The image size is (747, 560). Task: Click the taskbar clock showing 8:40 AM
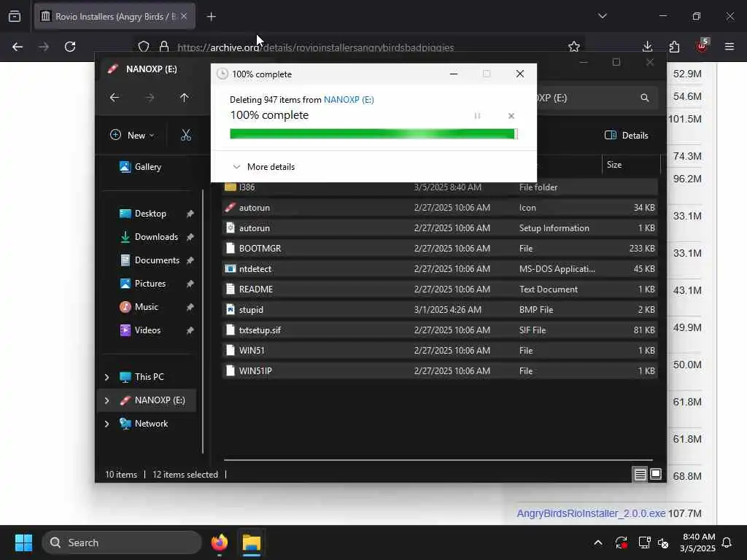[x=697, y=542]
